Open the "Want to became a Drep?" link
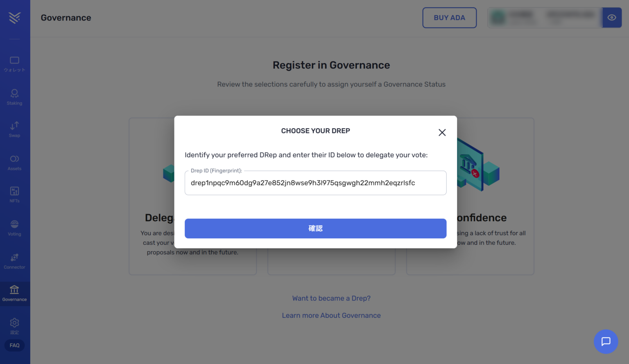This screenshot has height=364, width=629. (x=331, y=298)
